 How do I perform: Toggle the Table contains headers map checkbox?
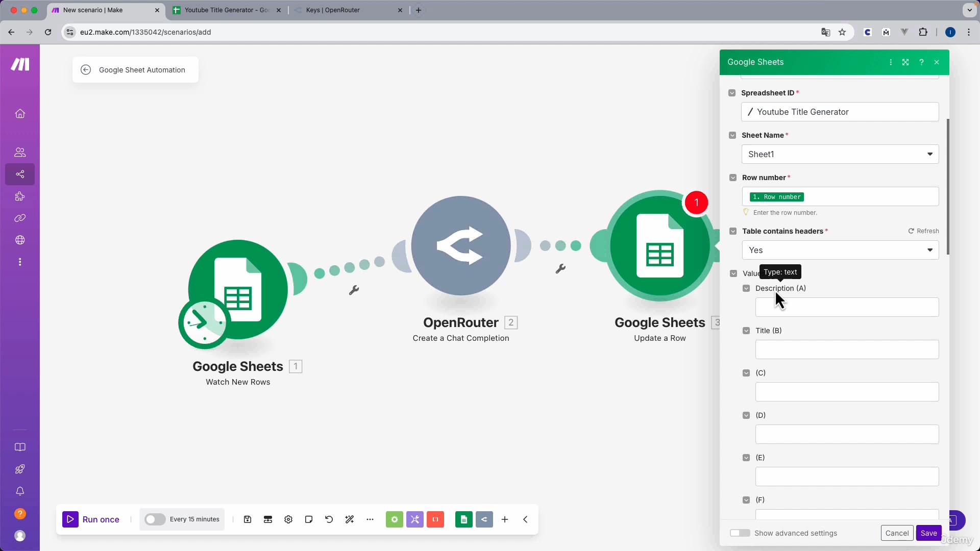[733, 231]
